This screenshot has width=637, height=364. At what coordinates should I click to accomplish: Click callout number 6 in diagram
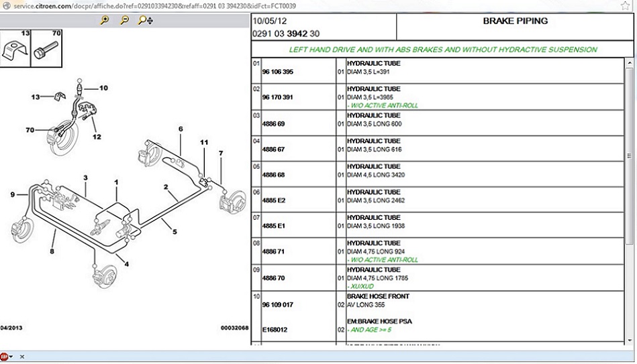[181, 129]
